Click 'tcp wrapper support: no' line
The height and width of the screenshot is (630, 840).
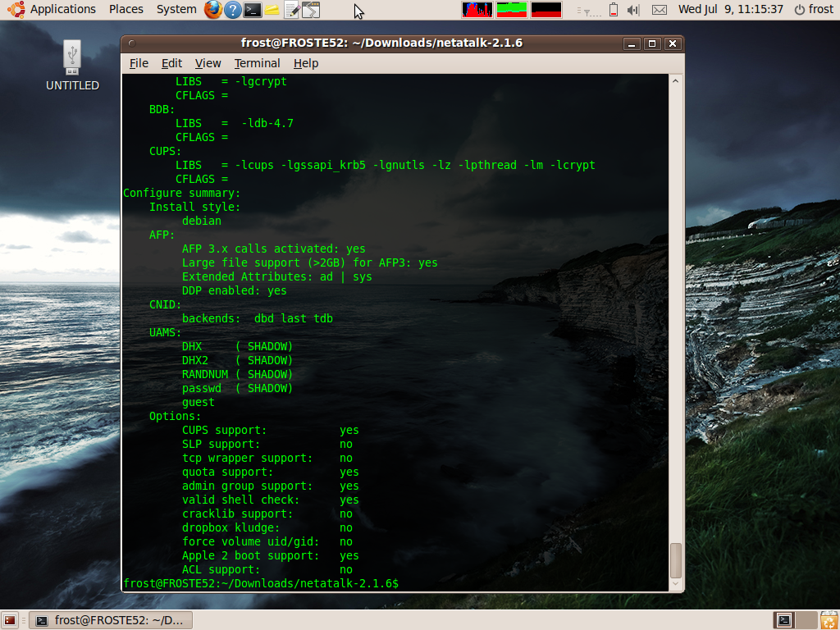(267, 458)
